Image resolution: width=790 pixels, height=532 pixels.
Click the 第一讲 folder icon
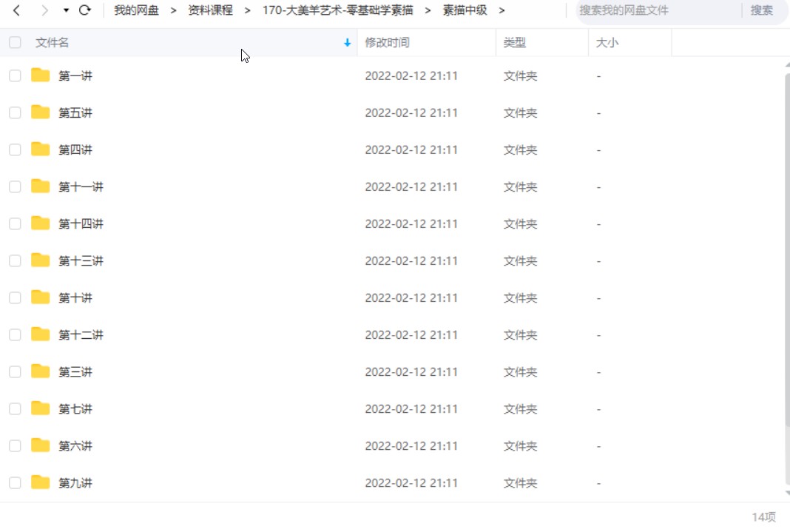(40, 75)
